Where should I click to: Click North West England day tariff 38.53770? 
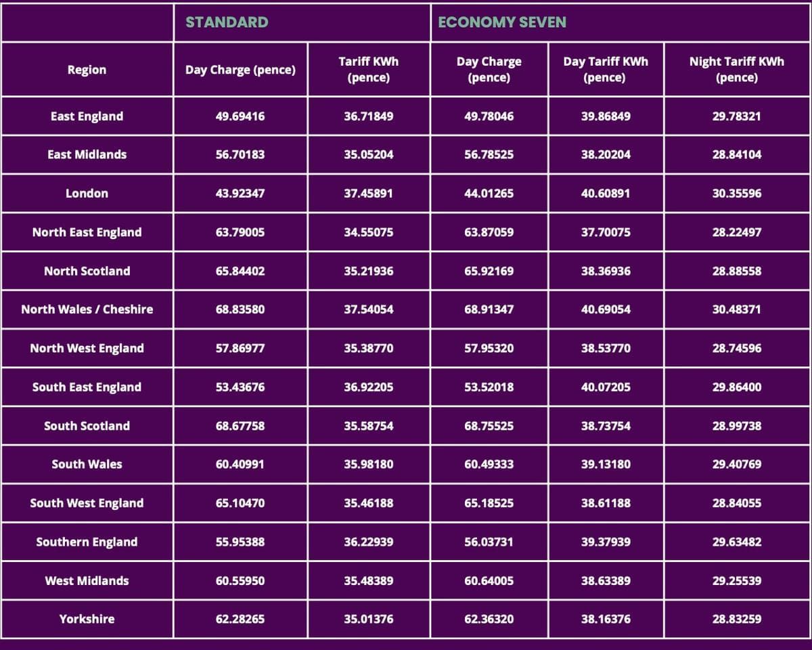pyautogui.click(x=605, y=349)
